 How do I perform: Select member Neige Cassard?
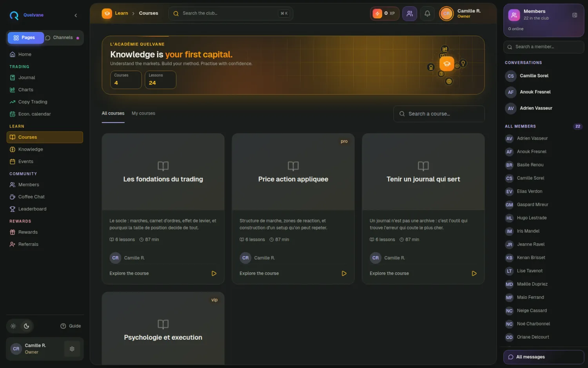click(x=544, y=311)
